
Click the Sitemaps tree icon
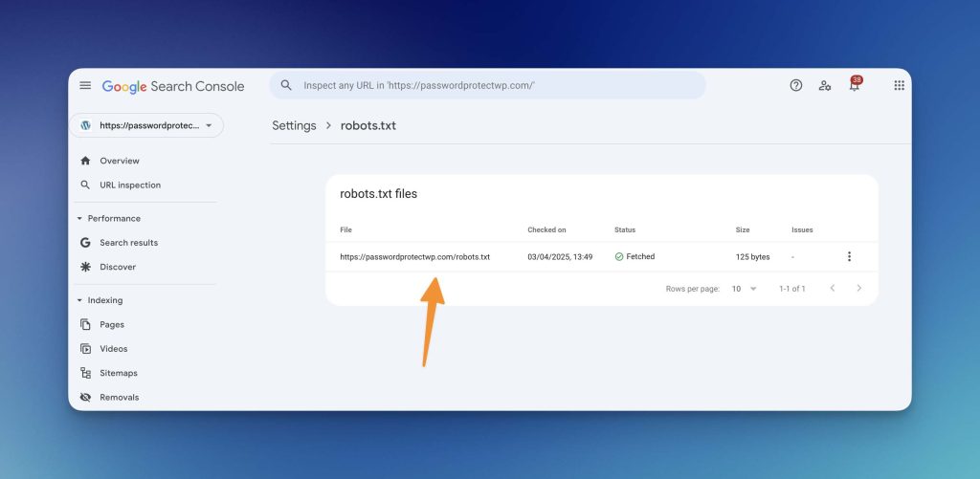click(x=85, y=373)
